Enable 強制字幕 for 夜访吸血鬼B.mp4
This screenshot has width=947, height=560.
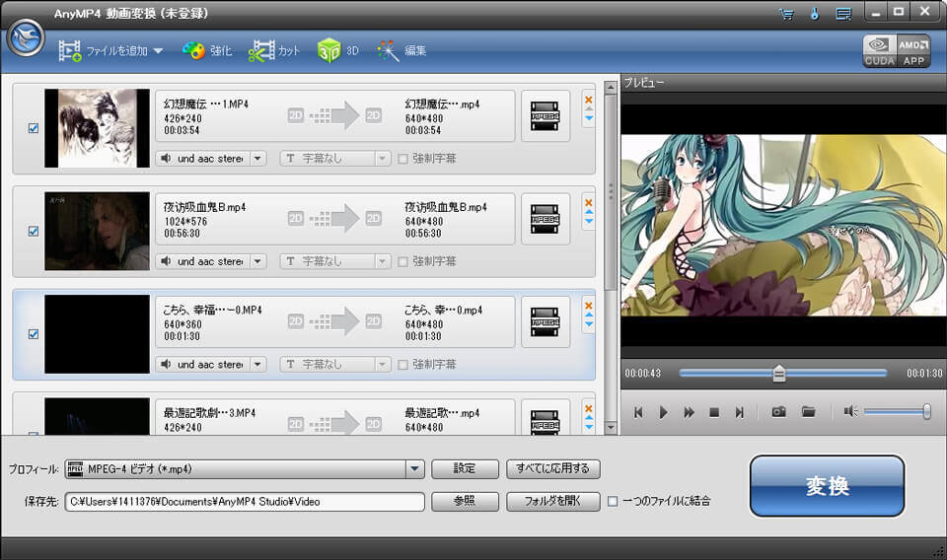click(x=402, y=261)
